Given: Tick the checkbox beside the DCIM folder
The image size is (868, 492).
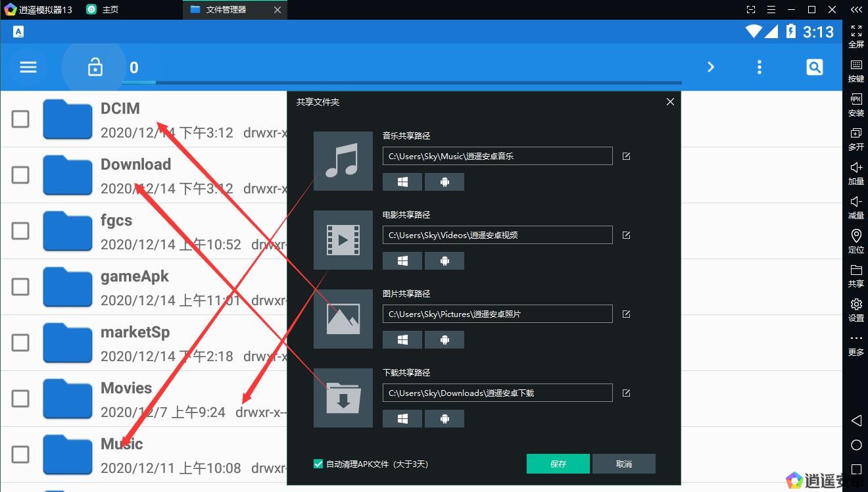Looking at the screenshot, I should click(x=20, y=119).
